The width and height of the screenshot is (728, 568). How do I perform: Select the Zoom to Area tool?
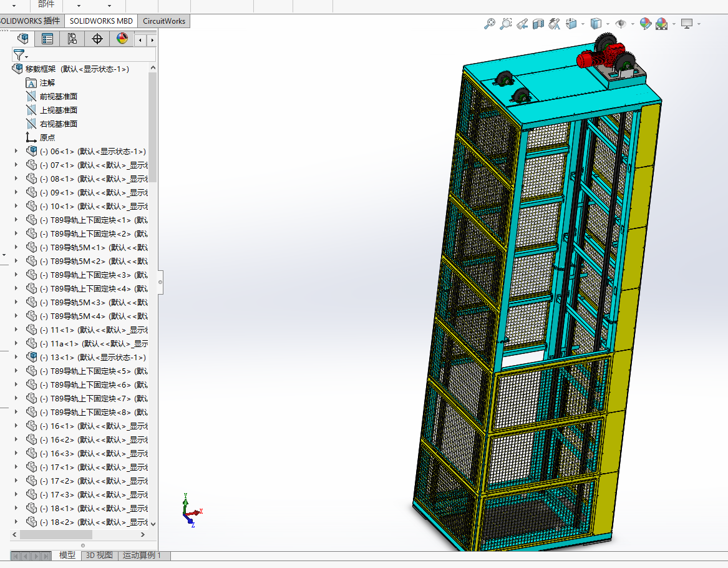(x=505, y=24)
